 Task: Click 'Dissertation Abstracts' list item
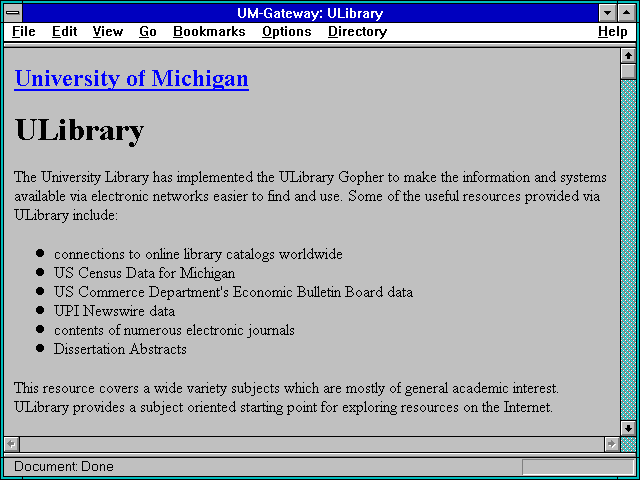pyautogui.click(x=120, y=349)
